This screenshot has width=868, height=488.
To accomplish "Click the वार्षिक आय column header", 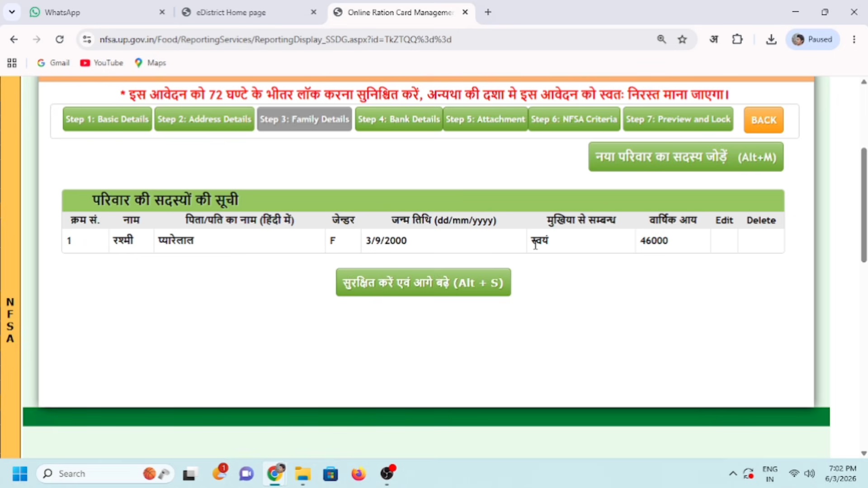I will click(x=673, y=220).
